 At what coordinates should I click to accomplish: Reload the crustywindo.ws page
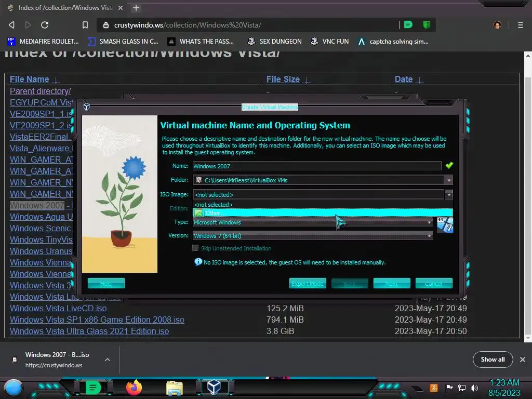pos(45,25)
